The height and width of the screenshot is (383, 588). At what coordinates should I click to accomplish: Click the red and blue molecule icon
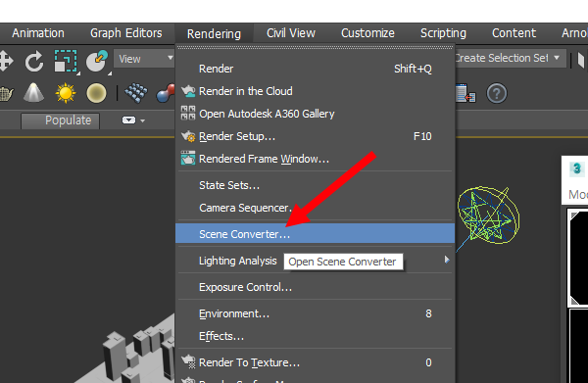tap(167, 93)
